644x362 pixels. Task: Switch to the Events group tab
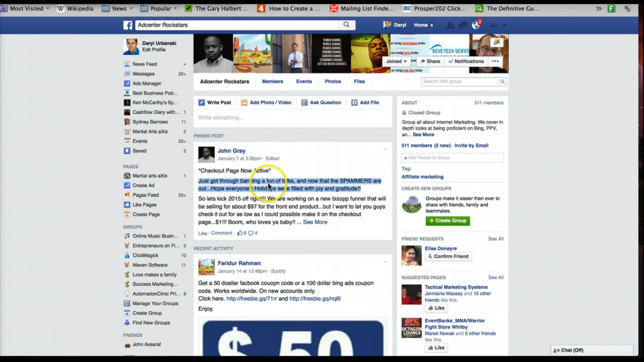(x=304, y=82)
